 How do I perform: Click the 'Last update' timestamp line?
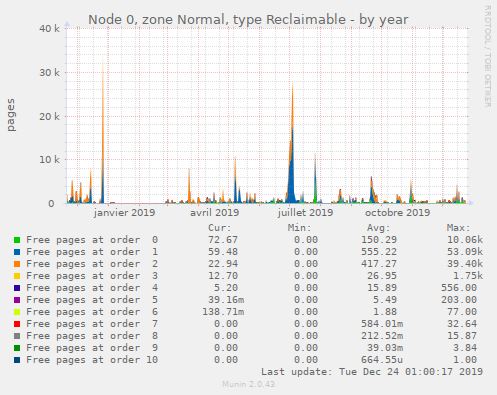(372, 372)
